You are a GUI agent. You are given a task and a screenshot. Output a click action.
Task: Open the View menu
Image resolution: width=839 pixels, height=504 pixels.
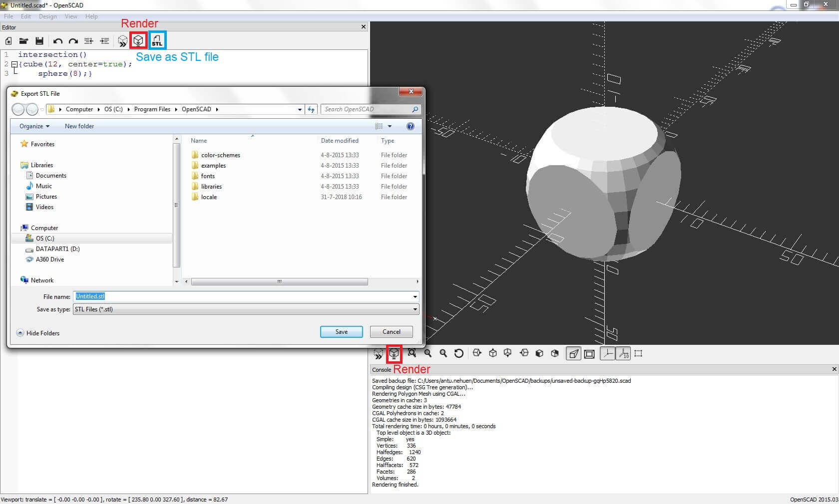(70, 16)
